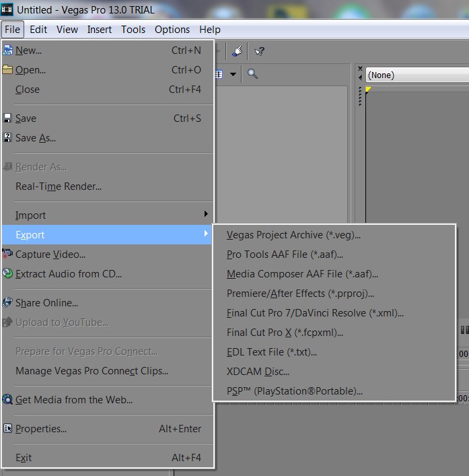Click the New project icon in File menu

[7, 50]
